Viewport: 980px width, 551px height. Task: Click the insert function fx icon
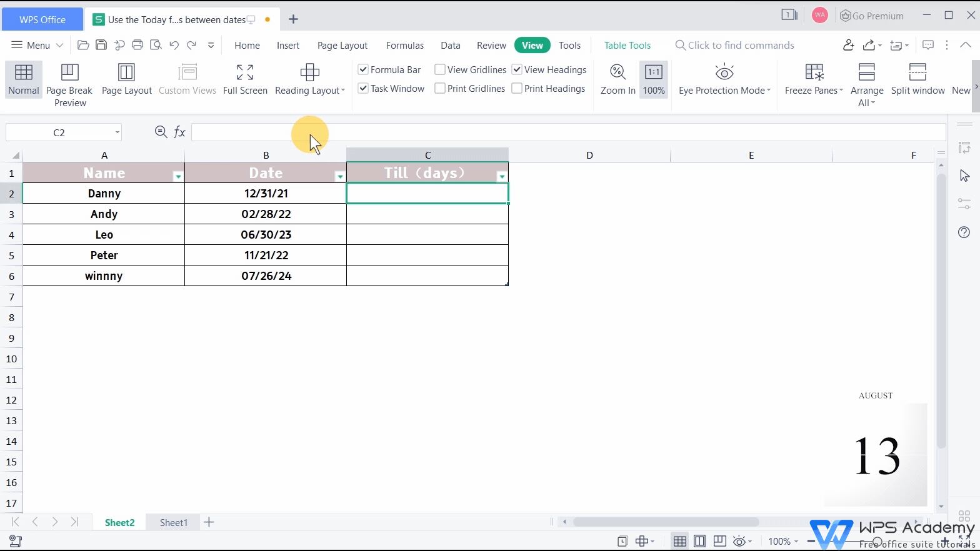click(179, 132)
